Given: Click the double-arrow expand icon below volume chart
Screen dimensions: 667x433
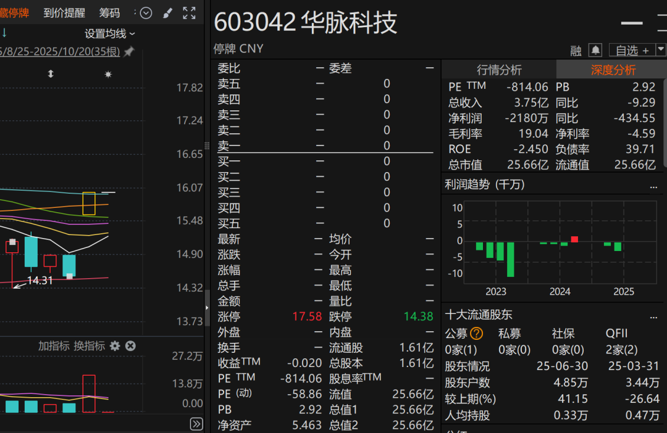Looking at the screenshot, I should (196, 425).
